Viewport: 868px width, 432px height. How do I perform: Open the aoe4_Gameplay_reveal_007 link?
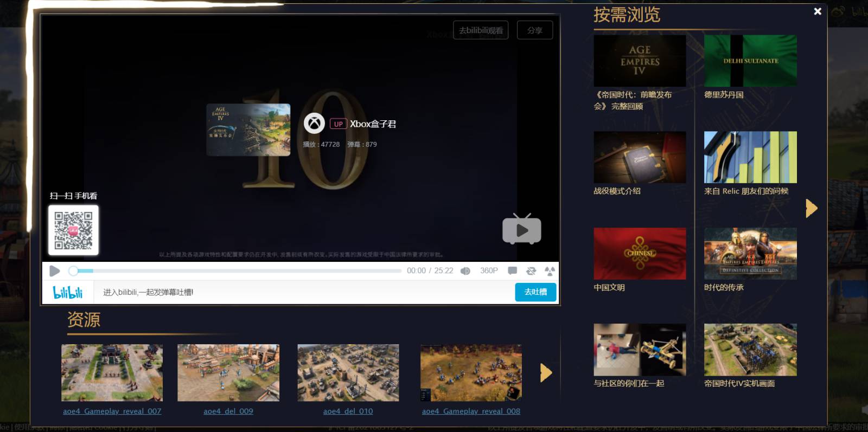pos(112,411)
